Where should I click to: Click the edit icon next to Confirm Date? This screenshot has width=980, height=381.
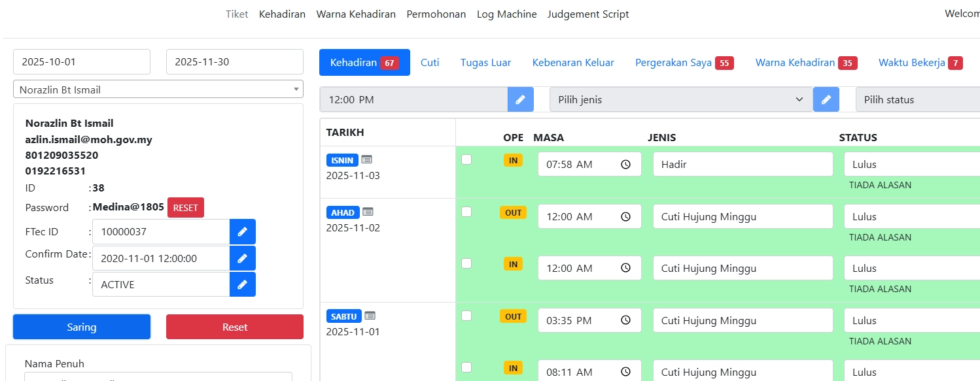[242, 258]
